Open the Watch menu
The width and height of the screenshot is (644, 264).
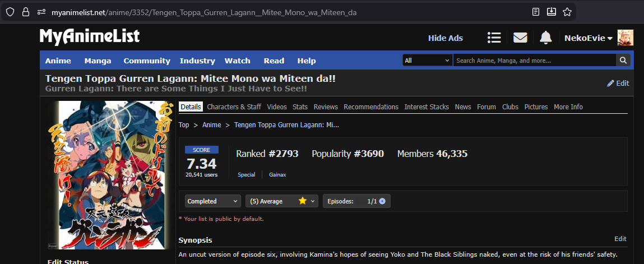pos(238,61)
